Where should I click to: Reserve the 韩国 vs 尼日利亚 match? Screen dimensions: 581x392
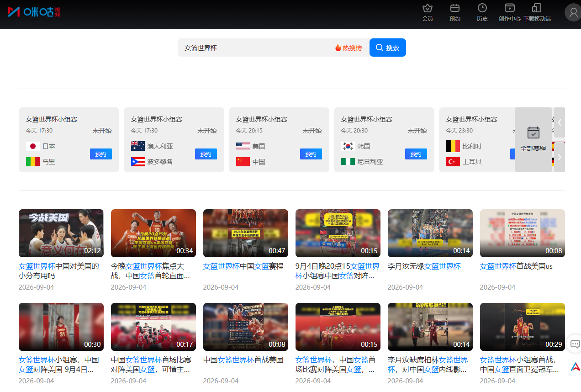[x=416, y=154]
